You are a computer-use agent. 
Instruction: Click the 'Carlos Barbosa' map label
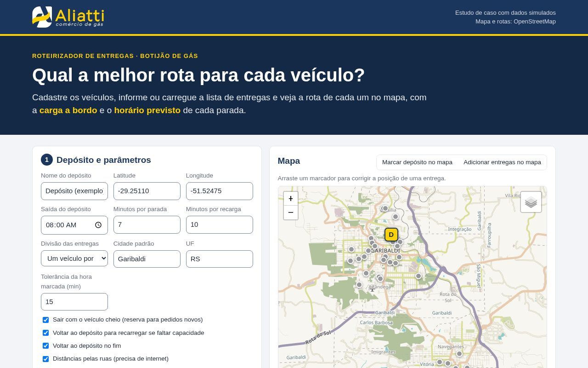coord(376,322)
